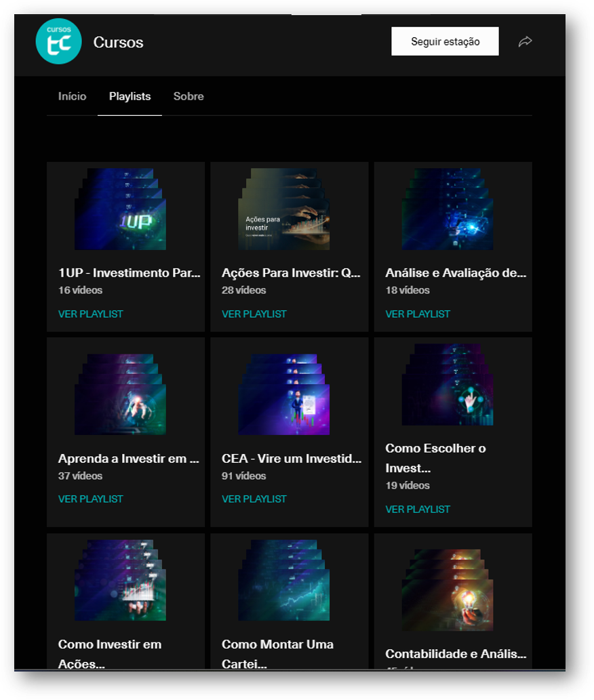Click the title 'Como Montar Uma Cartei...'
This screenshot has width=594, height=700.
277,654
